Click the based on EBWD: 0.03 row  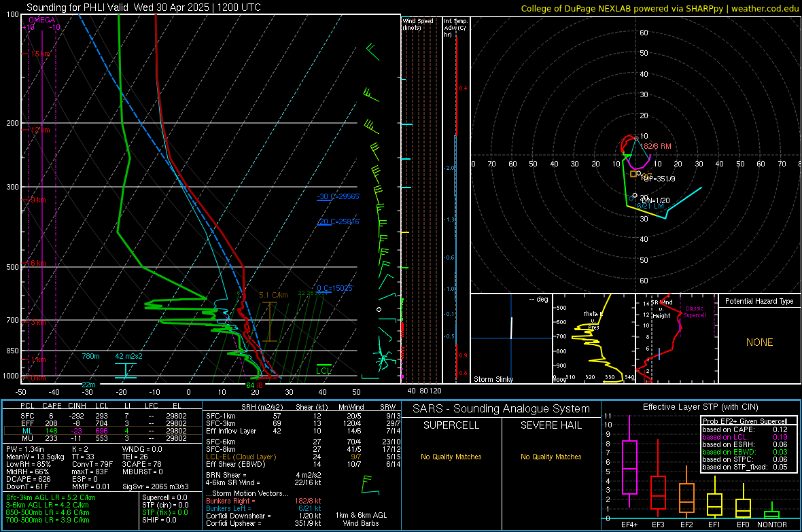745,452
